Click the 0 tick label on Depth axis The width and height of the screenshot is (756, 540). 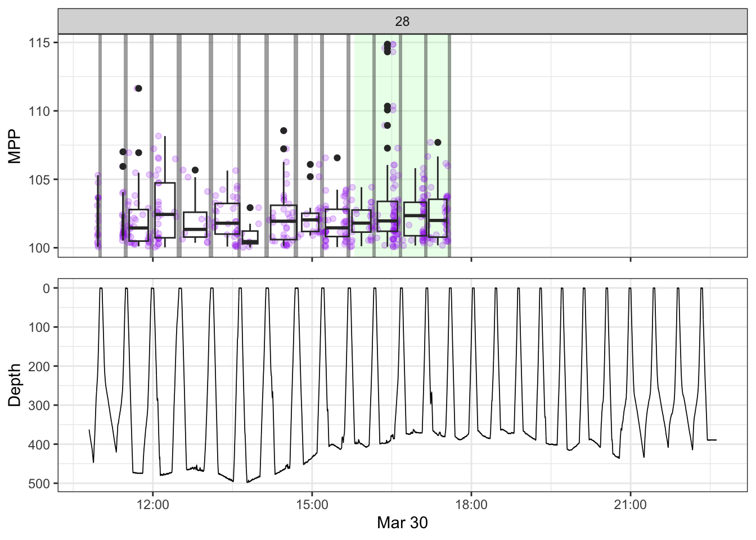click(x=47, y=288)
